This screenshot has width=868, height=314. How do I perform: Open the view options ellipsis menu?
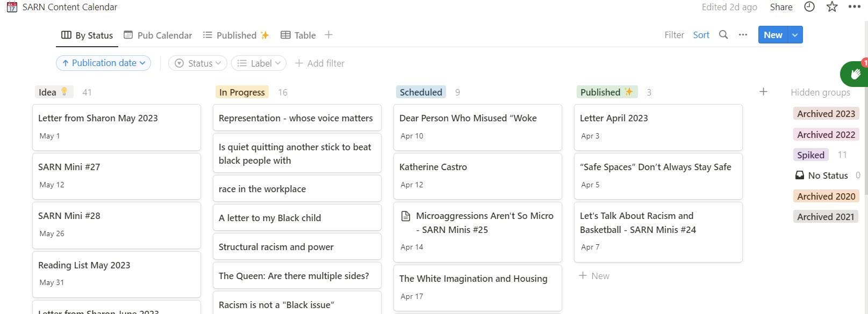coord(743,35)
